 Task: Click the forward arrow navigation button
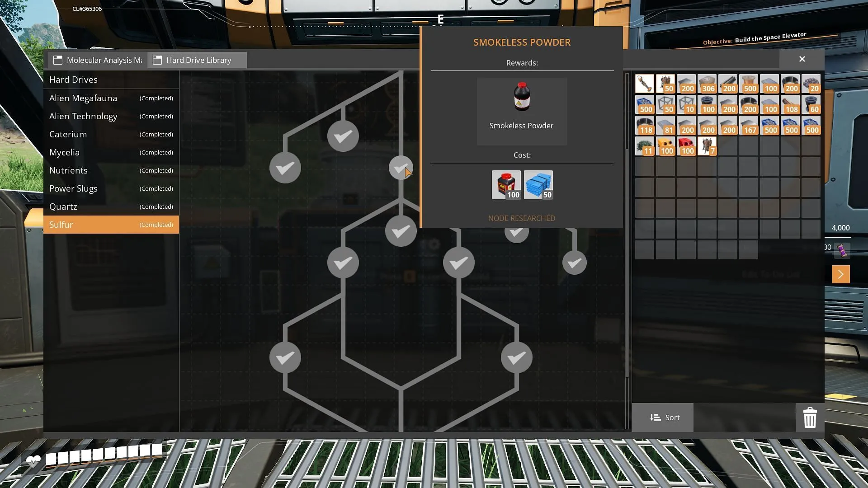coord(840,273)
